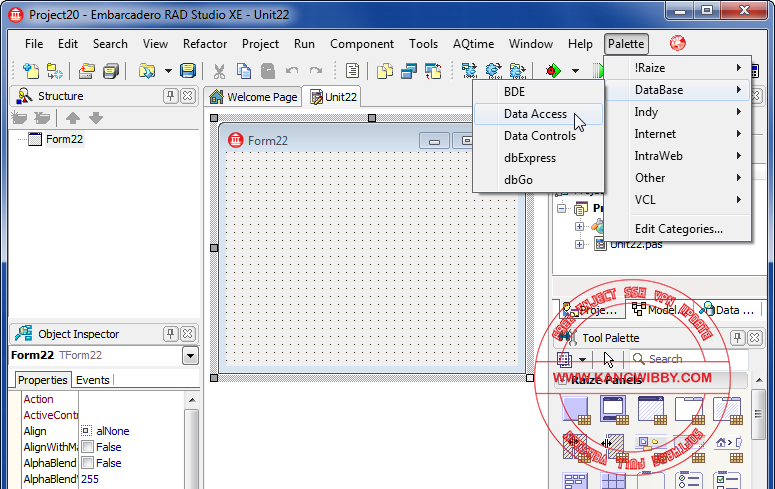Pick the white tabbed page component in Raize Panels
This screenshot has height=489, width=775.
(689, 410)
